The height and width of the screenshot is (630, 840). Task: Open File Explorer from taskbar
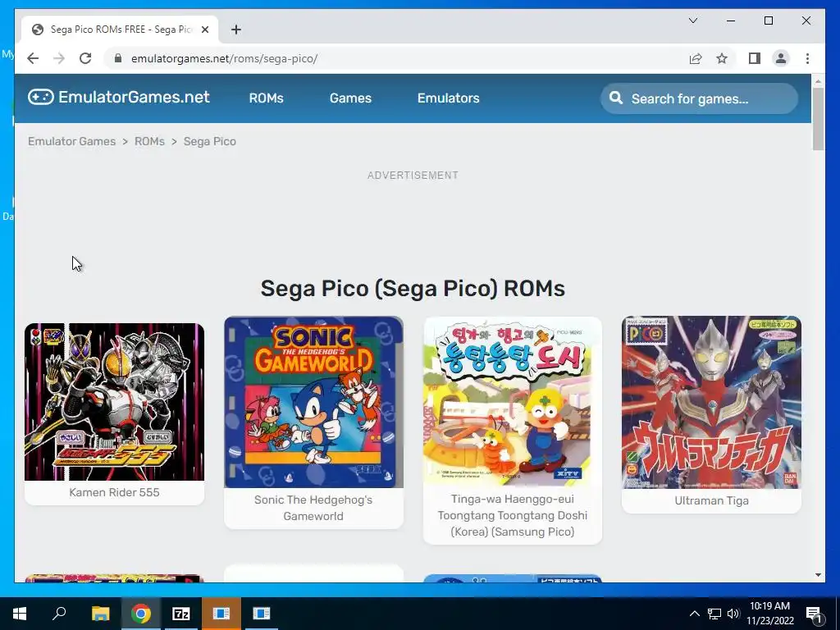[100, 614]
